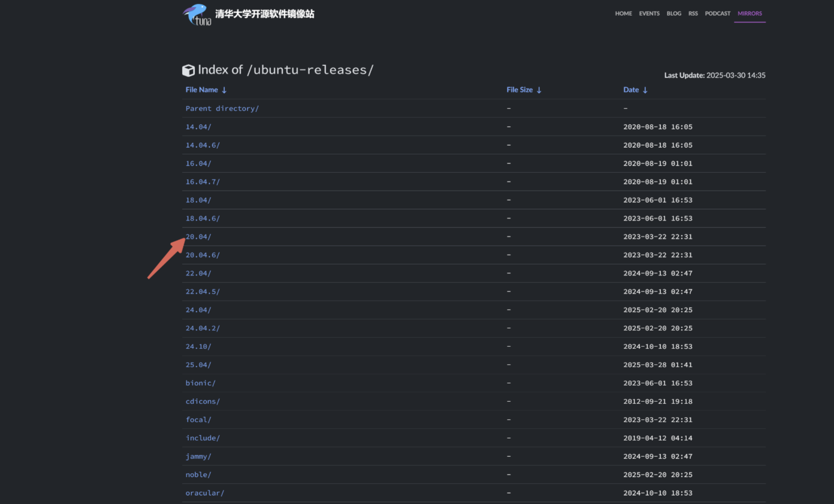Click the 16.04.7/ row date 2020-08-19 01:01
This screenshot has height=504, width=834.
pos(658,182)
